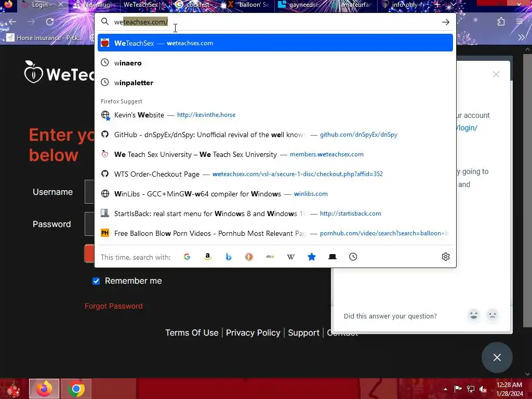Screen dimensions: 532x399
Task: Click the page vertical scrollbar
Action: pos(527,190)
